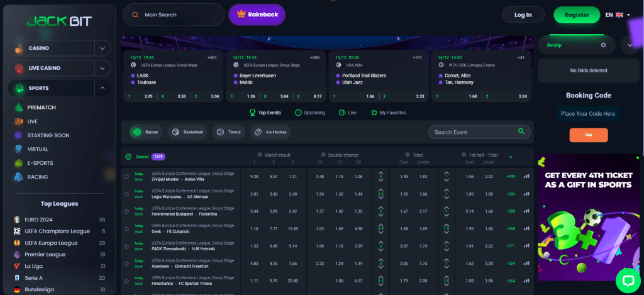Expand +339 markets for Zrinjski Mostar match

[511, 177]
